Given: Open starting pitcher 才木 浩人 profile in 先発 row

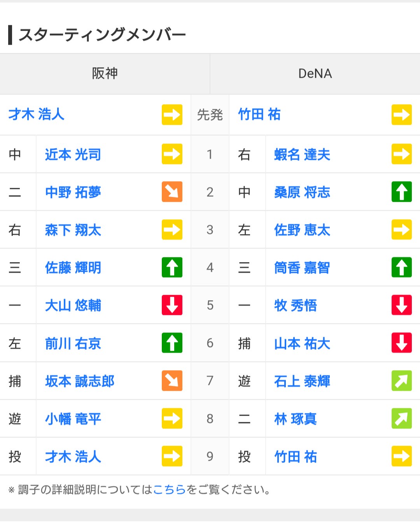Looking at the screenshot, I should tap(37, 115).
